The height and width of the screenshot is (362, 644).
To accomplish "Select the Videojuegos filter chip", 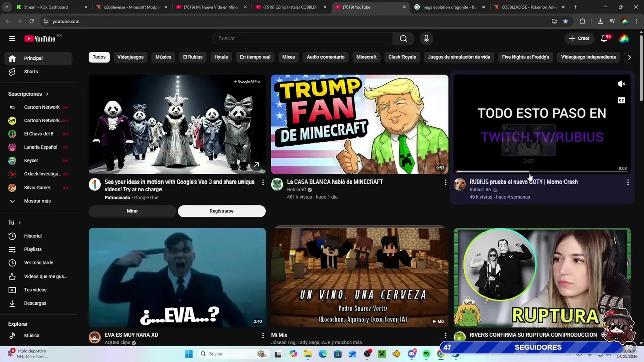I will [x=130, y=57].
